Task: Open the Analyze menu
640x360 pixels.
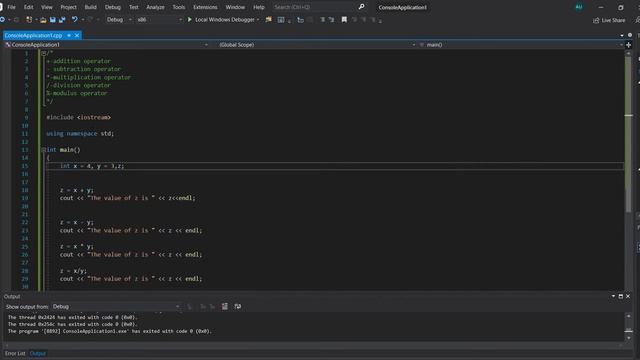Action: 155,7
